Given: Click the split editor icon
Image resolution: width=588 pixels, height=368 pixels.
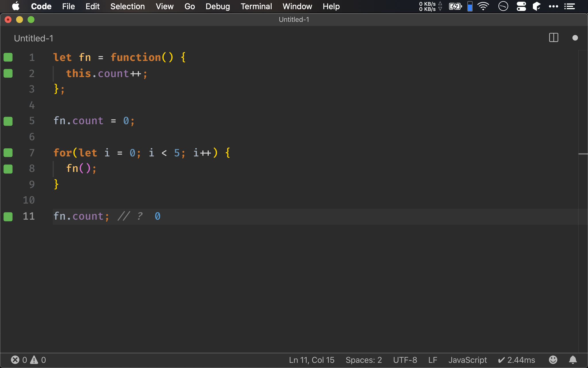Looking at the screenshot, I should pos(553,38).
